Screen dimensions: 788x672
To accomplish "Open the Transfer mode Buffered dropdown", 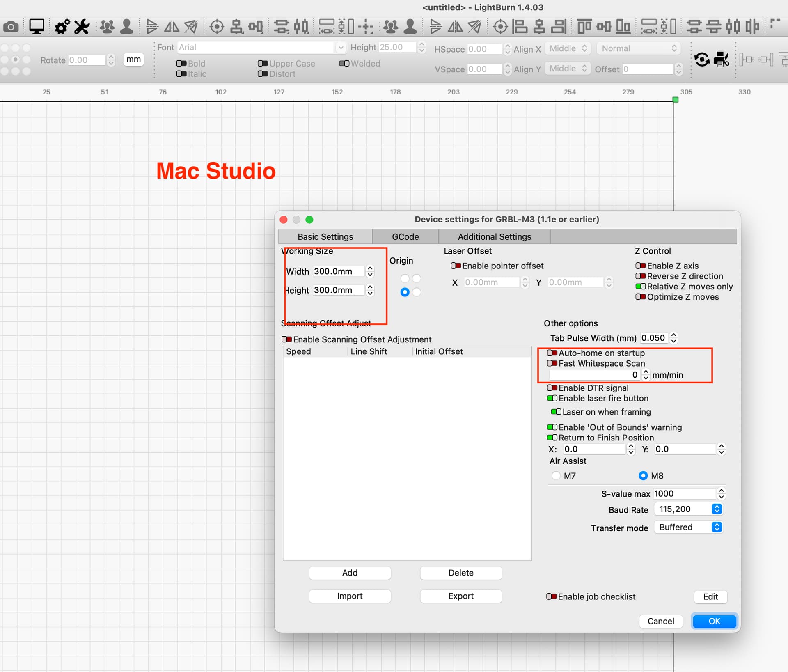I will click(x=688, y=527).
